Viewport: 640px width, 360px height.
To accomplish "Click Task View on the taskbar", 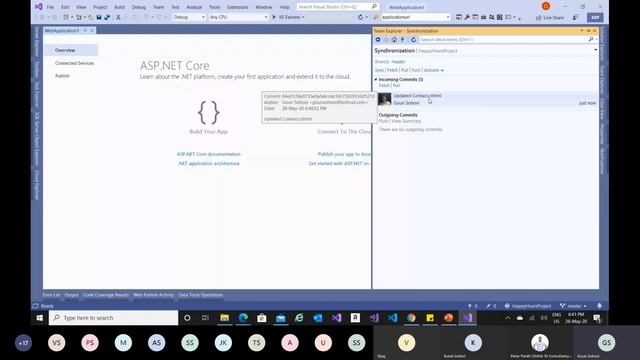I will [x=205, y=318].
